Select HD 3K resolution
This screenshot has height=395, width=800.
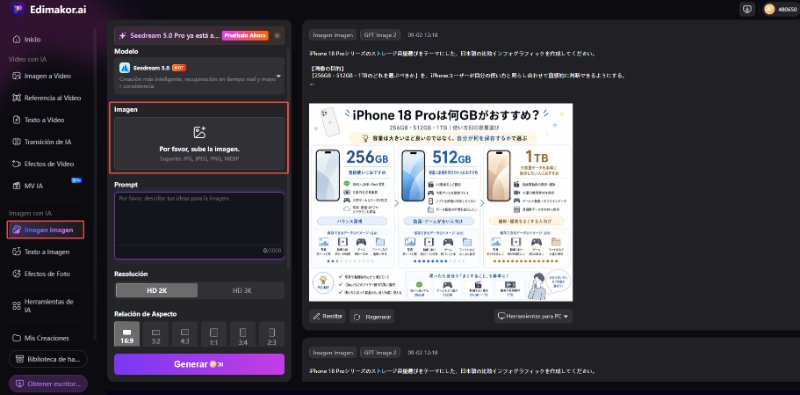tap(241, 290)
